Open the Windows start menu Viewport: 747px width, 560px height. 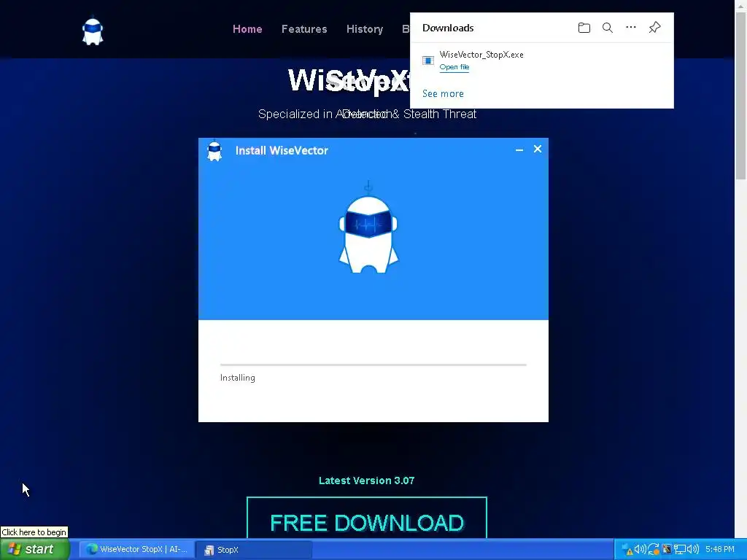(x=35, y=549)
